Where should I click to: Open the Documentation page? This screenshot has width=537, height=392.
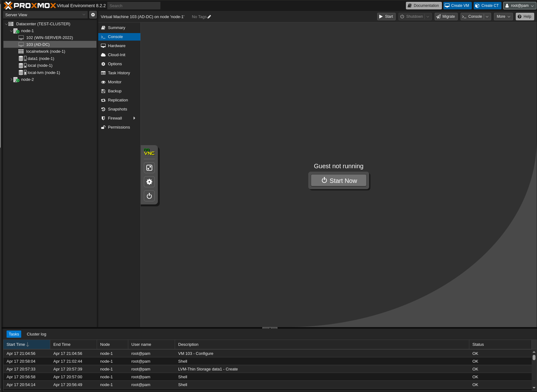point(423,5)
